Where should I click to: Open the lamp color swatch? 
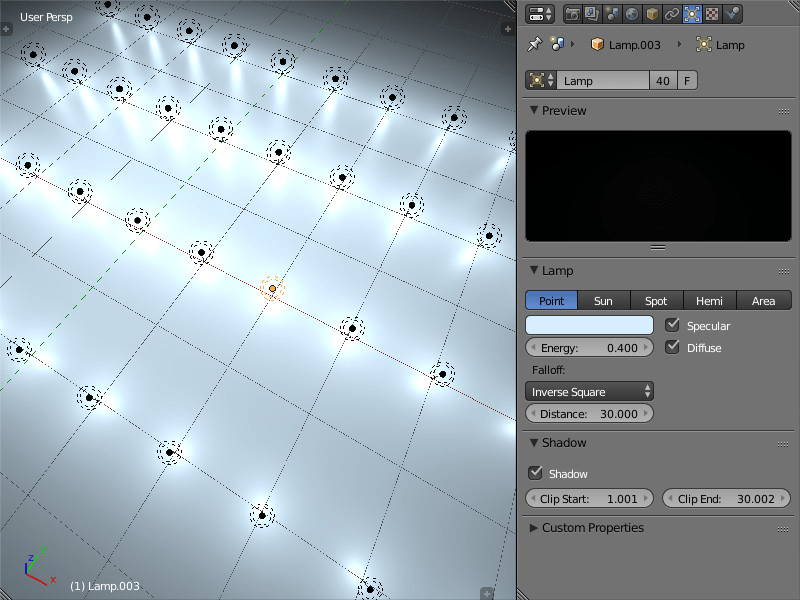(589, 324)
